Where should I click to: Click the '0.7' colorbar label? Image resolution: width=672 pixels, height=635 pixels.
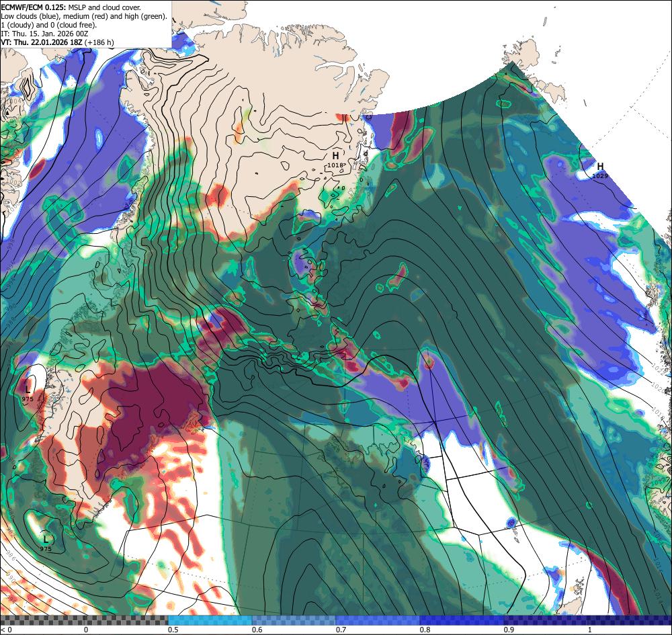[x=341, y=630]
